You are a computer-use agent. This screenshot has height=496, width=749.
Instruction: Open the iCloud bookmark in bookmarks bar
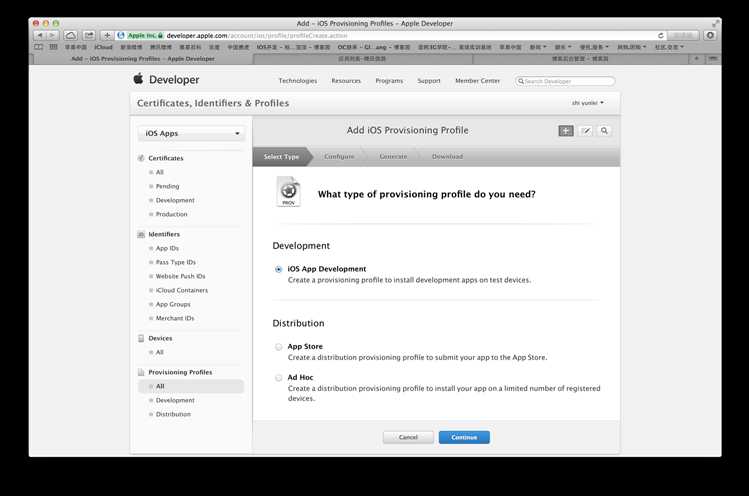[x=103, y=47]
